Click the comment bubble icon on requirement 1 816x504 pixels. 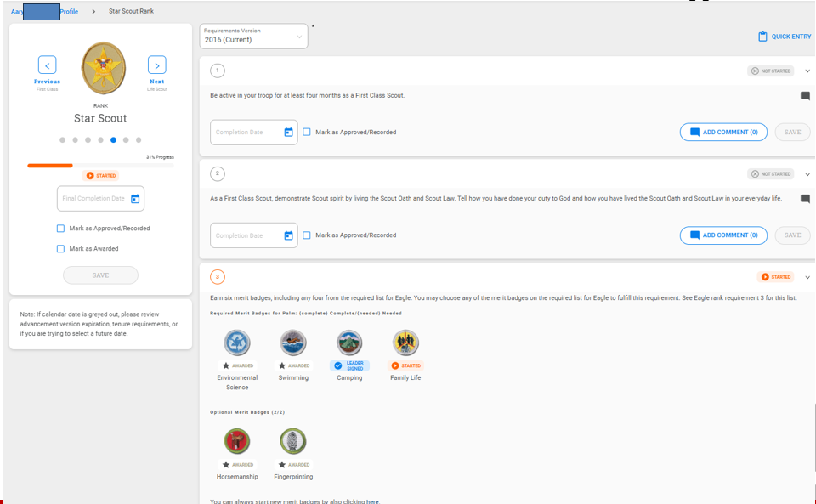click(805, 96)
